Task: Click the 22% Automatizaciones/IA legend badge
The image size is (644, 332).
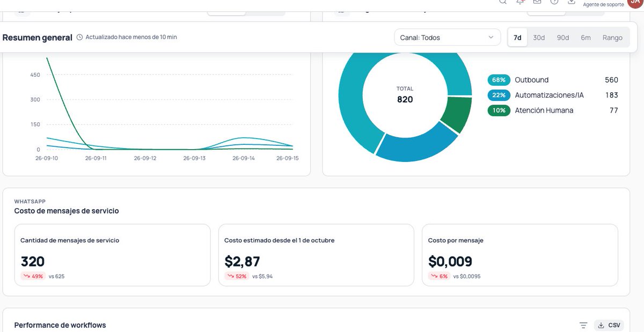Action: [499, 95]
